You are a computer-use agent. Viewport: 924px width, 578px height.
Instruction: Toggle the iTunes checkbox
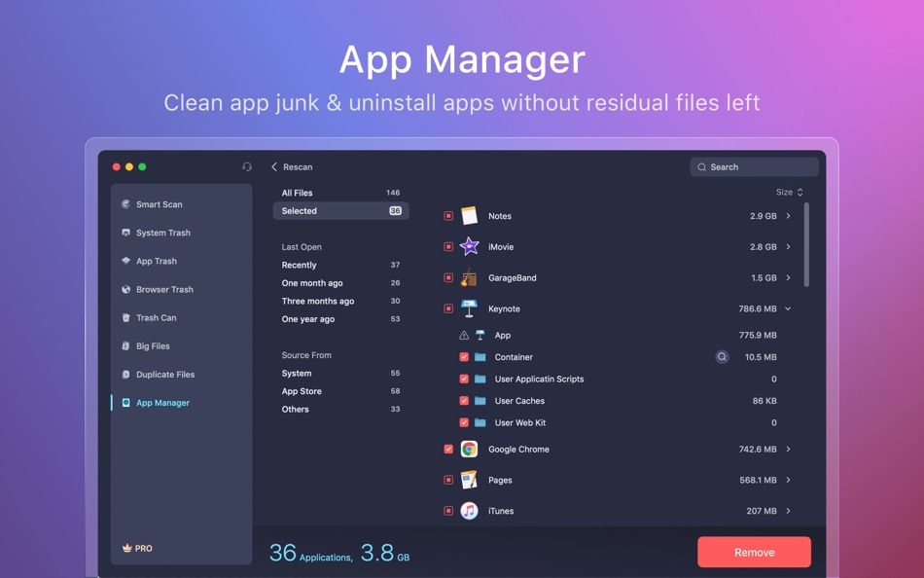pyautogui.click(x=448, y=511)
